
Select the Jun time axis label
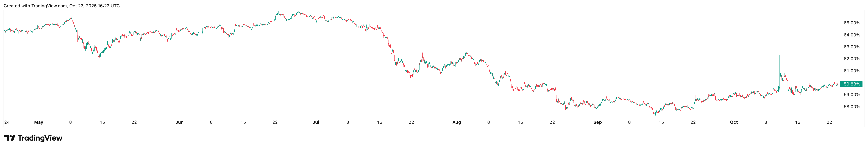pyautogui.click(x=180, y=122)
